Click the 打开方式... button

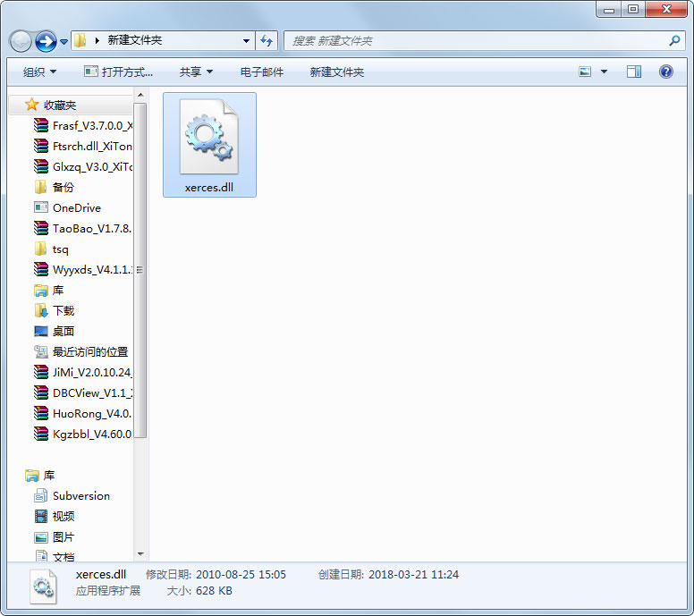(x=118, y=72)
